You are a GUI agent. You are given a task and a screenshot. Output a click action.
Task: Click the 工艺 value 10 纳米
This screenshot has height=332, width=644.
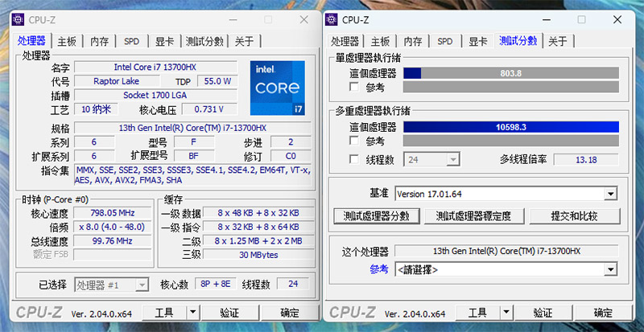coord(96,109)
